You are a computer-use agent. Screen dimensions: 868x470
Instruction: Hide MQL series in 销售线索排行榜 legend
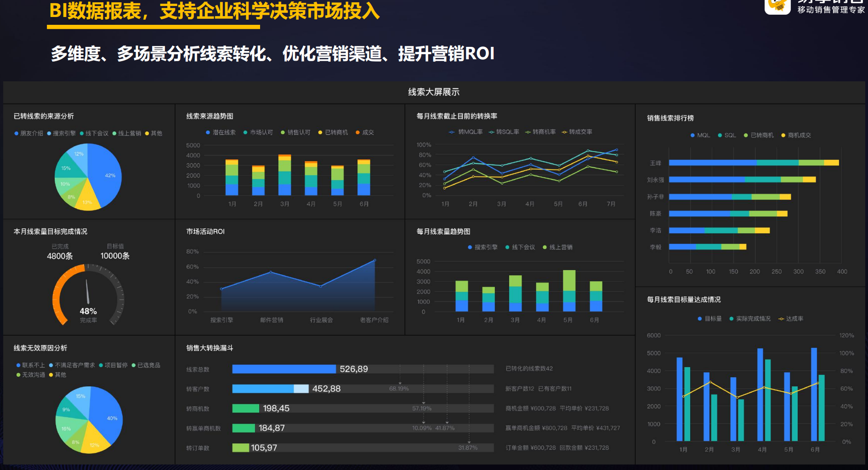[700, 135]
